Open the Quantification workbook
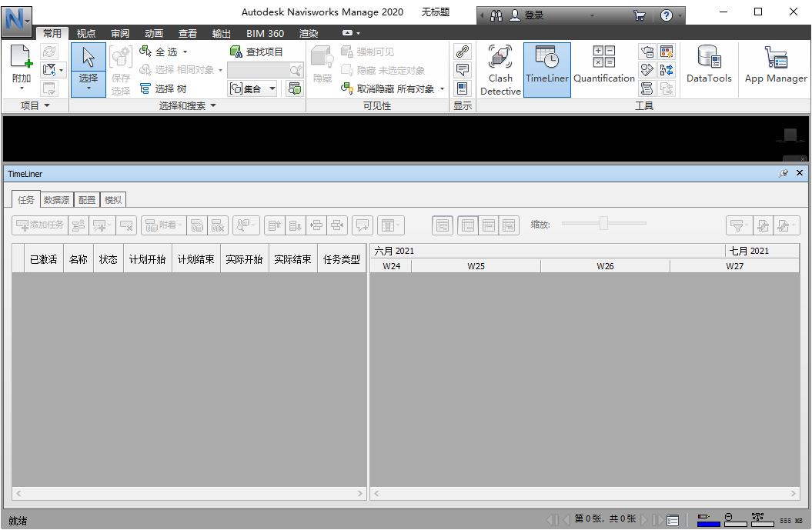This screenshot has height=530, width=812. coord(603,69)
